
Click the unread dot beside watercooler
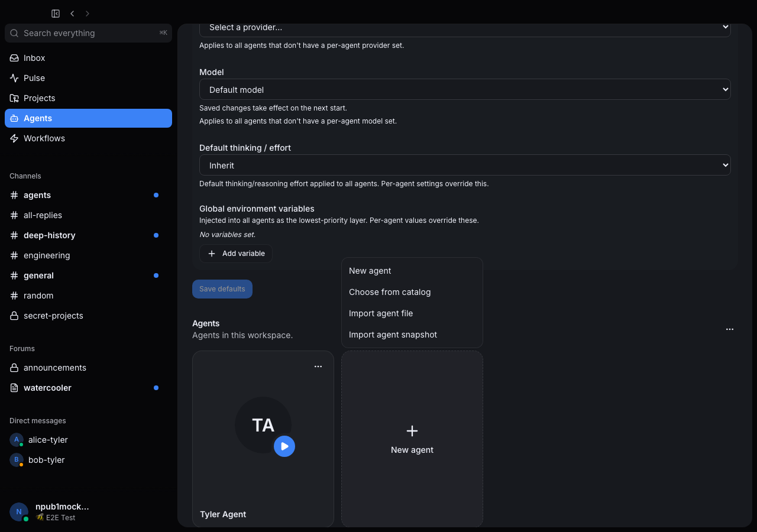click(156, 388)
